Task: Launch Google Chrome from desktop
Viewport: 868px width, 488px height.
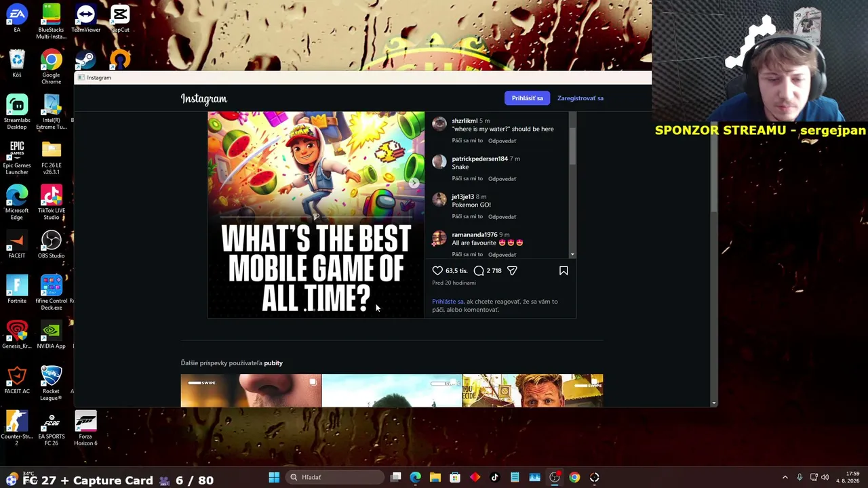Action: click(x=51, y=67)
